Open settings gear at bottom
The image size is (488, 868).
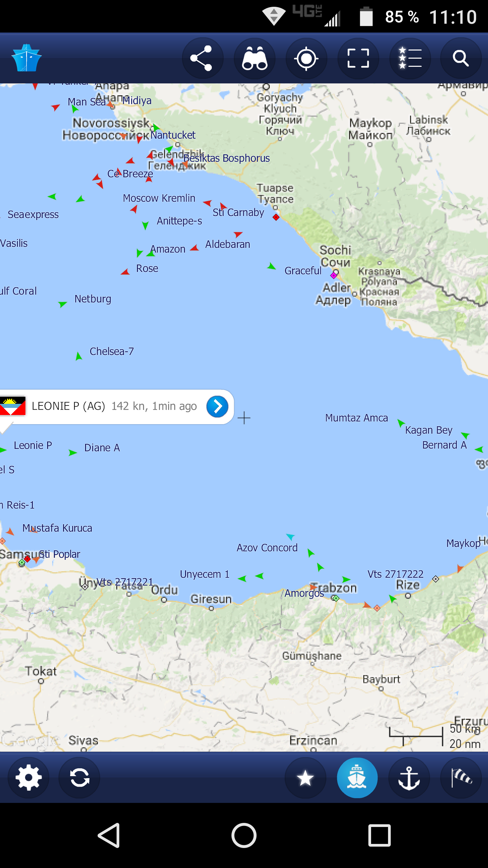click(x=28, y=777)
